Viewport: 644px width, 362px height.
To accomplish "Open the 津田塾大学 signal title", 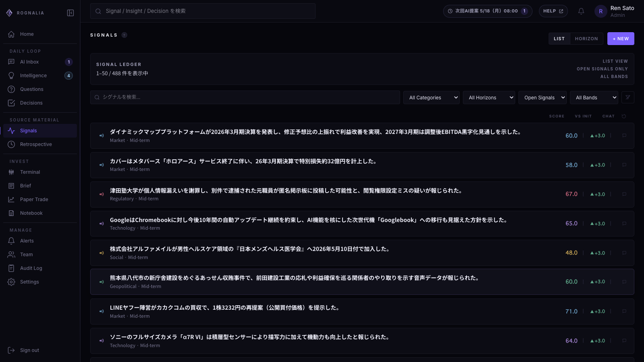I will [287, 191].
